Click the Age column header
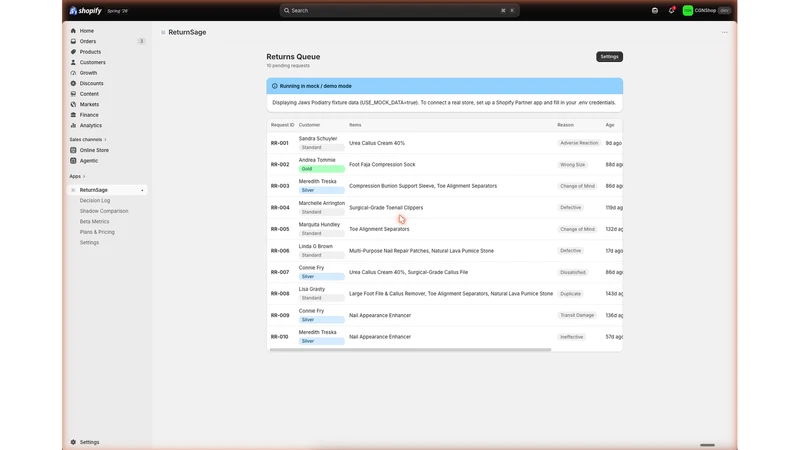The width and height of the screenshot is (800, 450). pos(610,125)
